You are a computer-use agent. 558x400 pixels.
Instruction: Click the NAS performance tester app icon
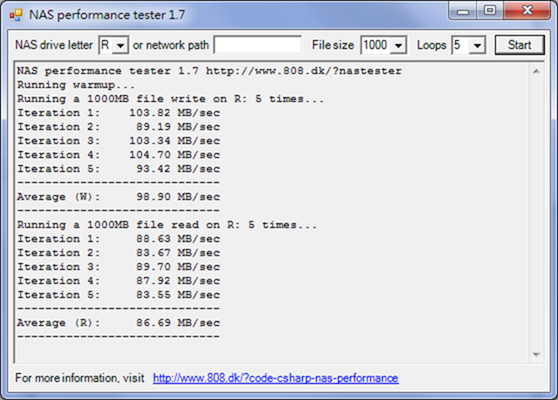(x=16, y=15)
